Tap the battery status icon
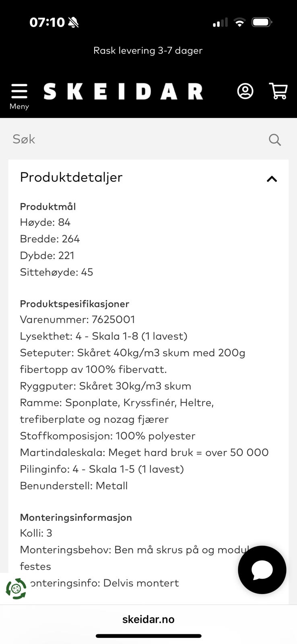This screenshot has width=297, height=644. tap(262, 22)
